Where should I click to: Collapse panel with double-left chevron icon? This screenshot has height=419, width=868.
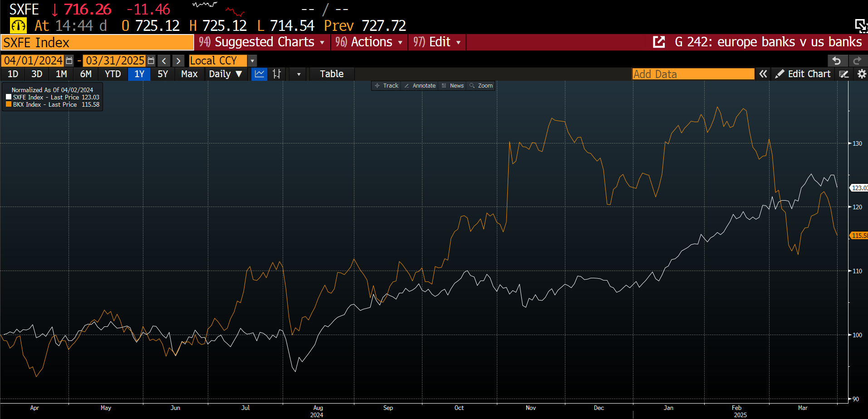(763, 74)
